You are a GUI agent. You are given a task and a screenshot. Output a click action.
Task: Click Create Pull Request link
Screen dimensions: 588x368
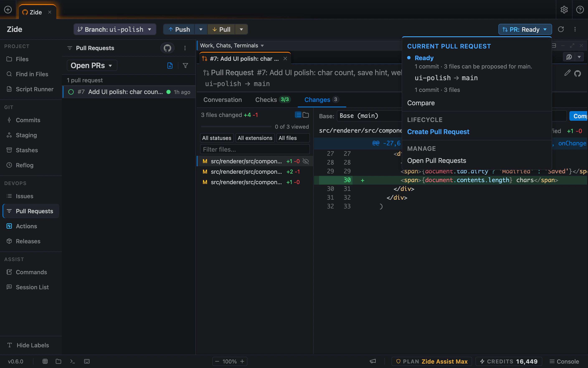tap(438, 132)
